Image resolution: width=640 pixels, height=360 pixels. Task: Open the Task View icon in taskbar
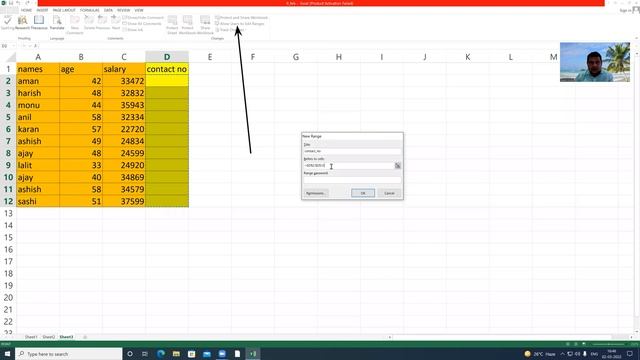145,354
